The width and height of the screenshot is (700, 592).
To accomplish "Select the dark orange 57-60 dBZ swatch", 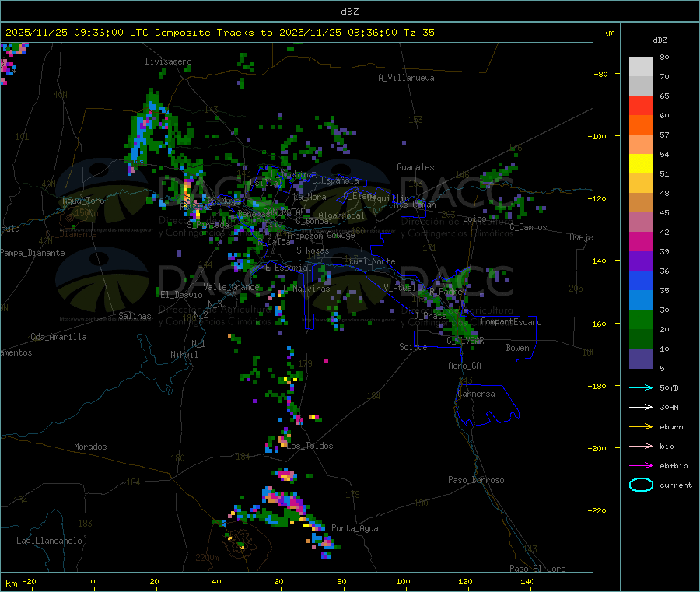I will click(641, 125).
